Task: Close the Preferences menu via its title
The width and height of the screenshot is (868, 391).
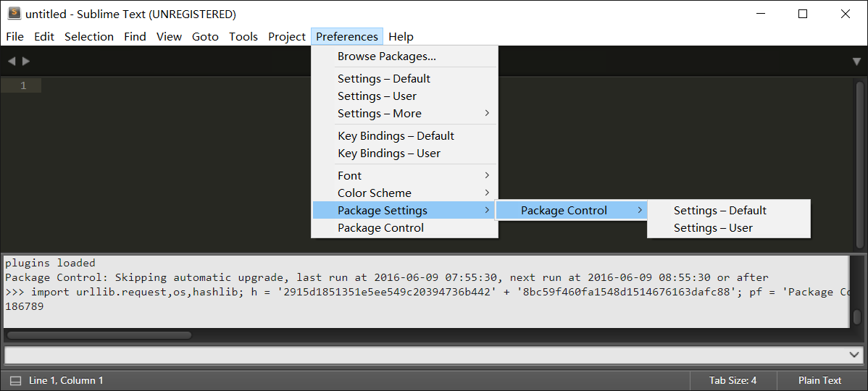Action: pos(347,36)
